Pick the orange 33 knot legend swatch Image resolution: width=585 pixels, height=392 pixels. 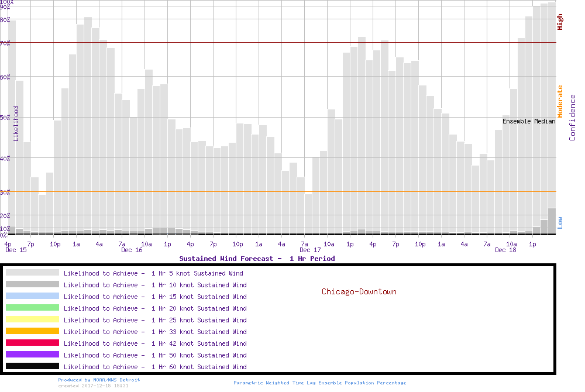click(32, 331)
